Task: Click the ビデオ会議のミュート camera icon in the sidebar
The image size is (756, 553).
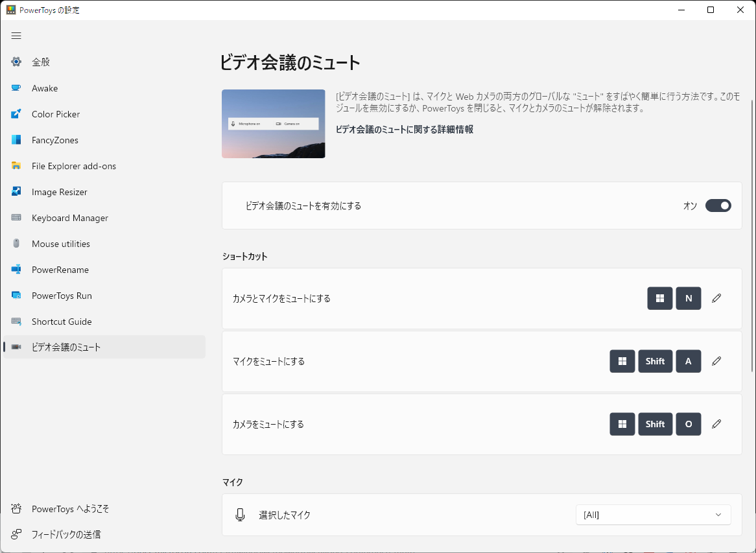Action: (x=16, y=347)
